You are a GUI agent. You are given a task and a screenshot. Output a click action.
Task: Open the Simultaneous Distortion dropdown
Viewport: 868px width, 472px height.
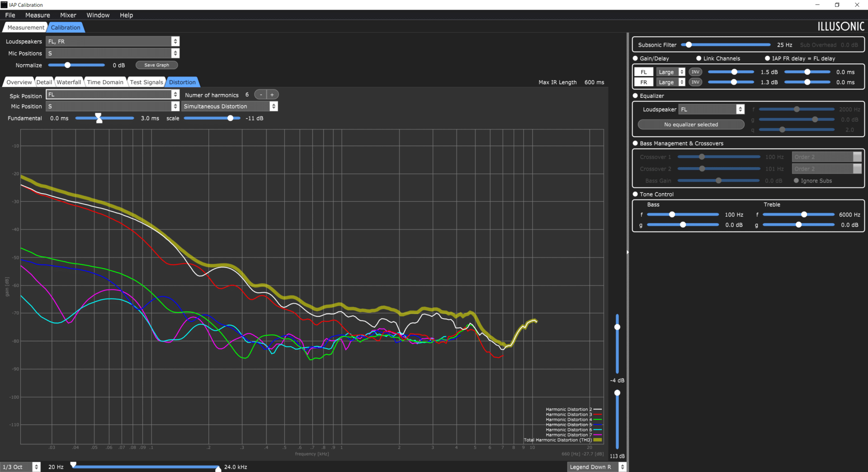tap(230, 106)
